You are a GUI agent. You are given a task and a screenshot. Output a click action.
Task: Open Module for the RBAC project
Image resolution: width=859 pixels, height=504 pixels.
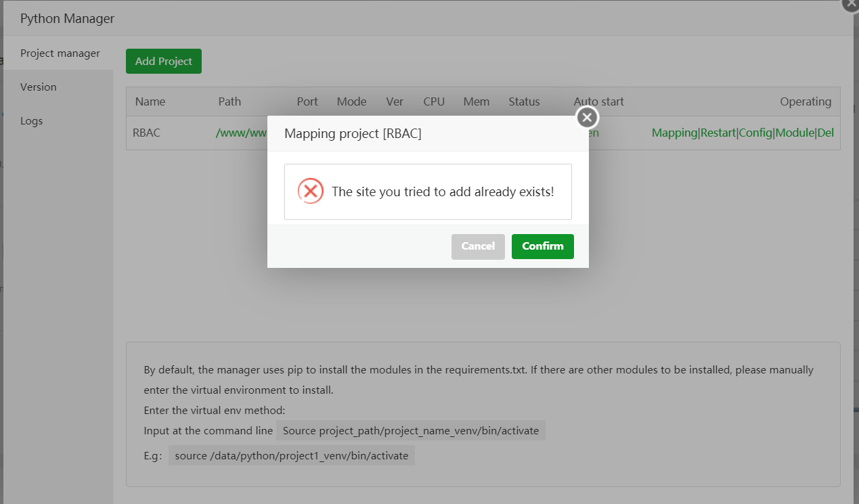[795, 133]
